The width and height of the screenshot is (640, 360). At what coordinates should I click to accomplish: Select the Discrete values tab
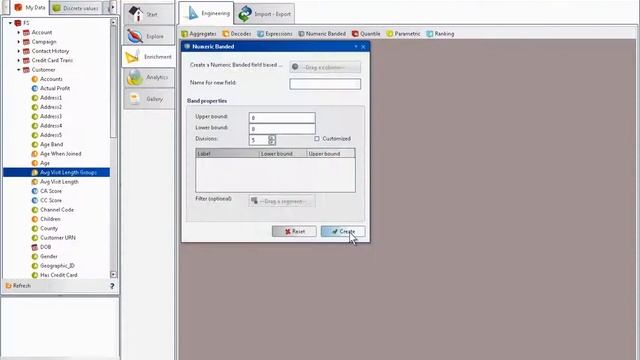(x=76, y=8)
